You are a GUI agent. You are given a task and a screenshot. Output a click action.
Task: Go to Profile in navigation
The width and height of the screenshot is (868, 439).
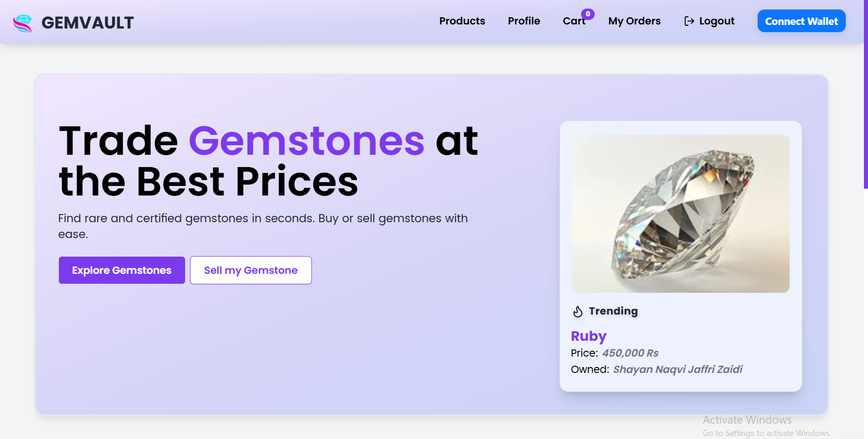[524, 21]
